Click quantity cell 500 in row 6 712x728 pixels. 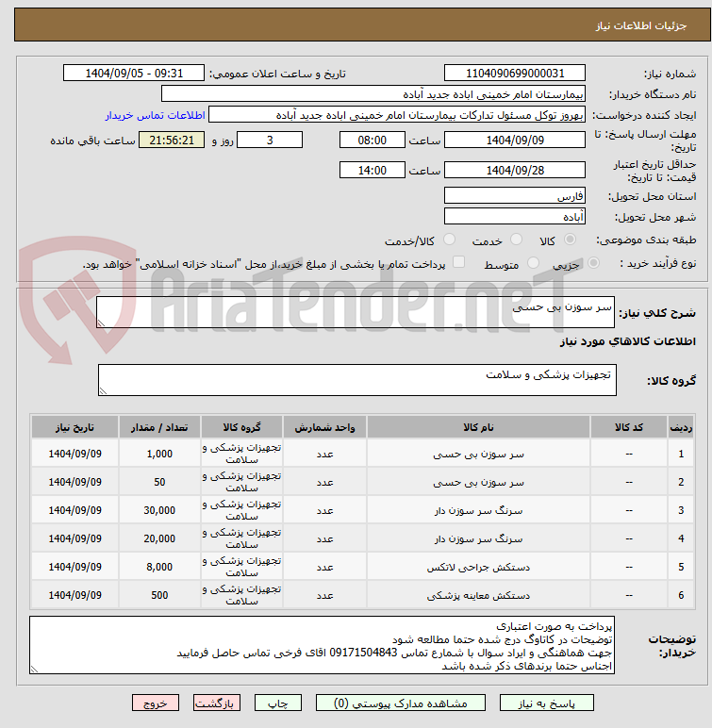159,595
